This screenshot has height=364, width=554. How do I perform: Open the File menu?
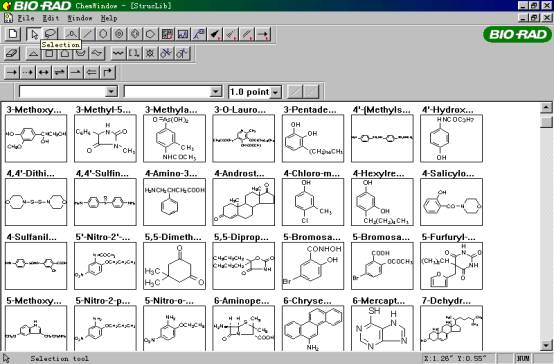pyautogui.click(x=26, y=18)
